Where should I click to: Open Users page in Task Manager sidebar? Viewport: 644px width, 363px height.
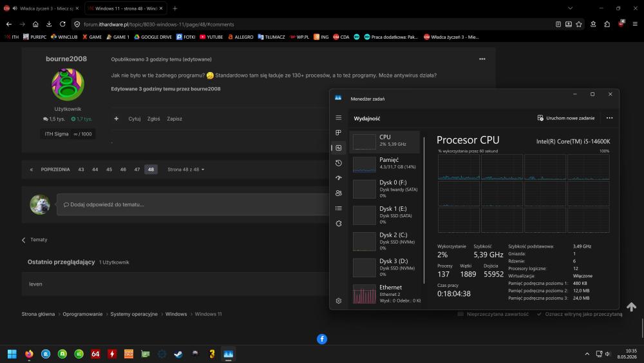click(339, 193)
